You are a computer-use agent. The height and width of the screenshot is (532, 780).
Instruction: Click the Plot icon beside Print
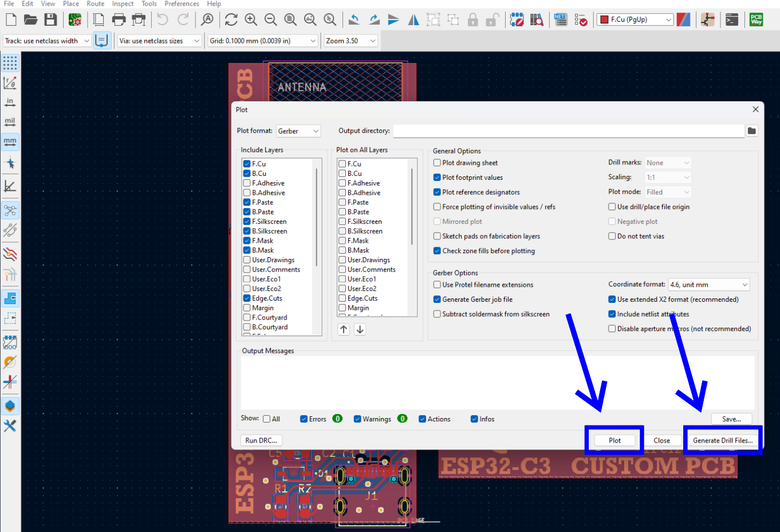point(139,20)
